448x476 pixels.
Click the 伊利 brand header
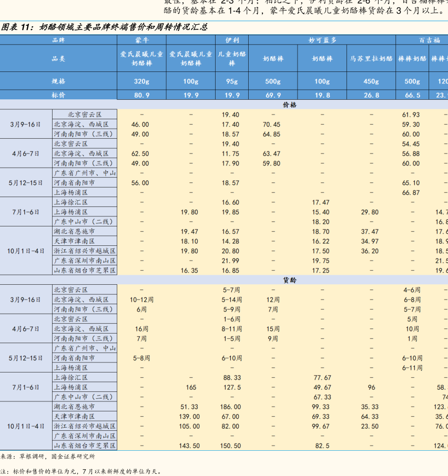click(x=232, y=40)
